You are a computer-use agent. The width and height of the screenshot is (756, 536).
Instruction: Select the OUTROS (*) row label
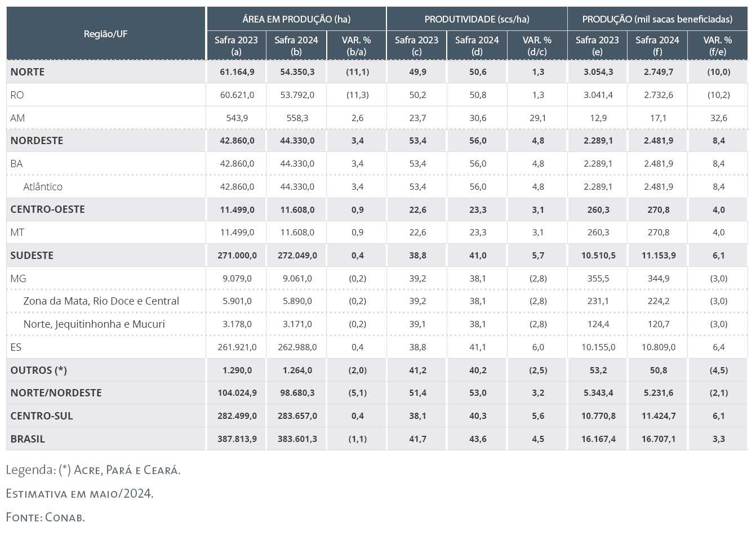point(38,370)
